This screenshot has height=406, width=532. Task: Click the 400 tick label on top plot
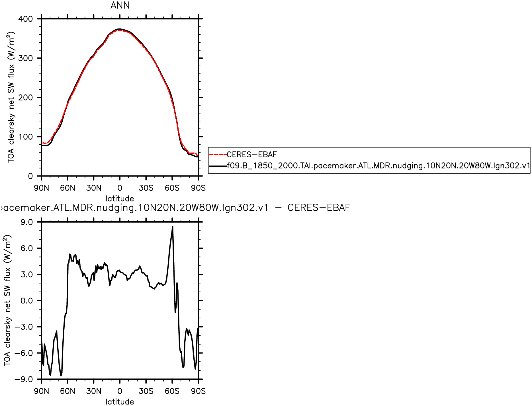tap(26, 19)
